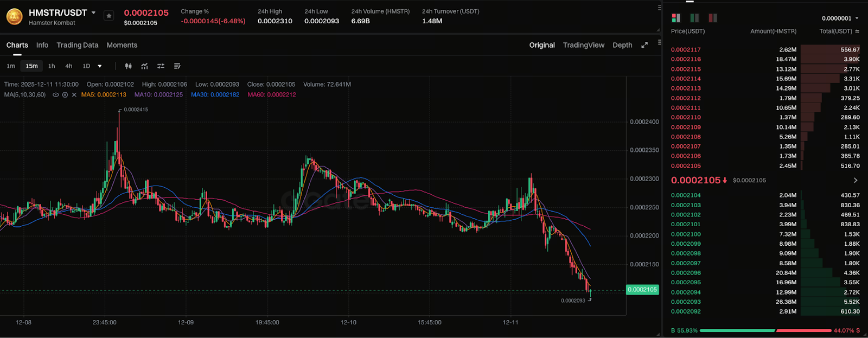Select bid price 0.0002092

(x=686, y=311)
